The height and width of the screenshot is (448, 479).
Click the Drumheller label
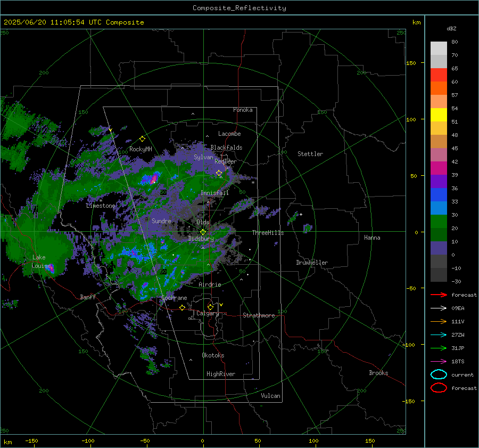pos(312,263)
